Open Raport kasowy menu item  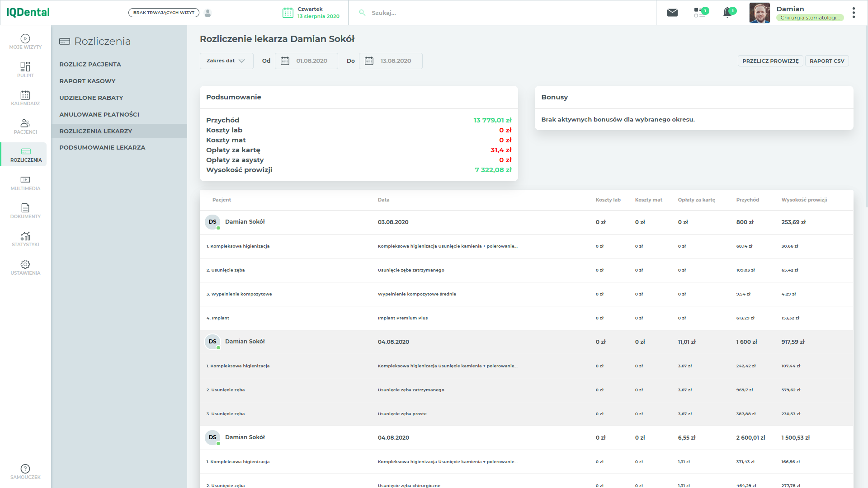87,81
